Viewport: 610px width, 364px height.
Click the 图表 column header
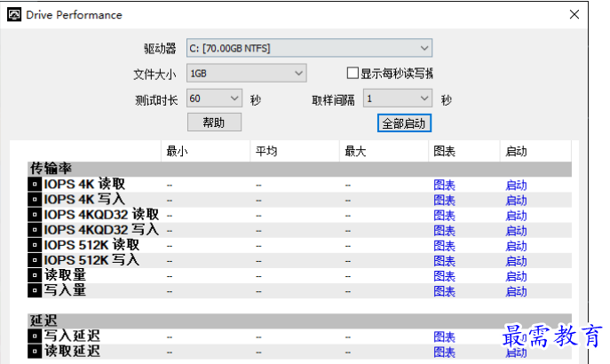click(464, 151)
